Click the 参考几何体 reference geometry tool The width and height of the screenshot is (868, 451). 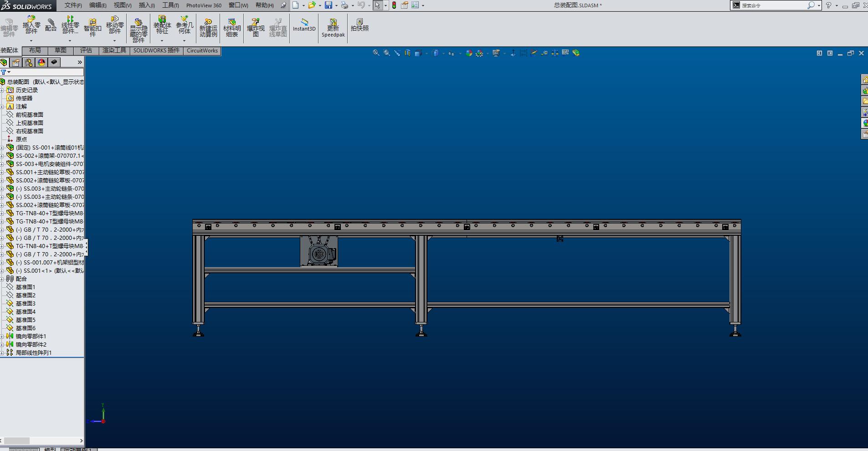pos(185,25)
